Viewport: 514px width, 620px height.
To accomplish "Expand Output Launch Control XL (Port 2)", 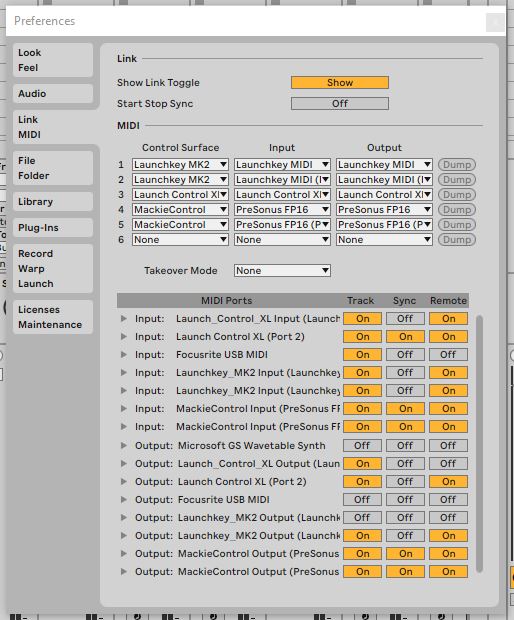I will pos(124,482).
